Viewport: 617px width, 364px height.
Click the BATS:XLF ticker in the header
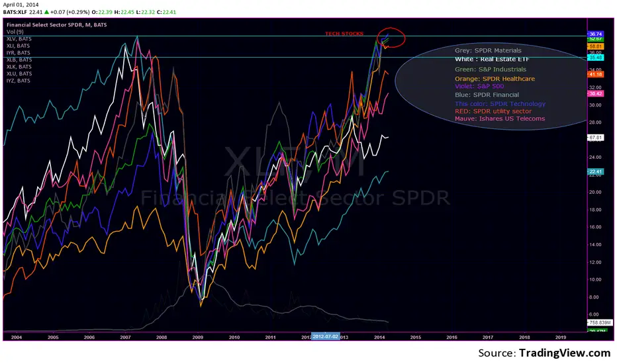[x=15, y=12]
